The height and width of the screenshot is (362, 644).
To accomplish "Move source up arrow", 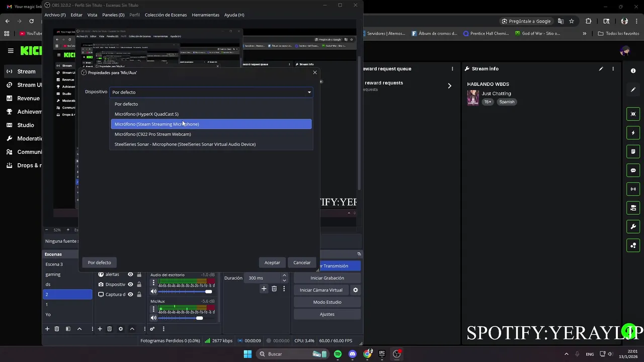I will pos(132,329).
